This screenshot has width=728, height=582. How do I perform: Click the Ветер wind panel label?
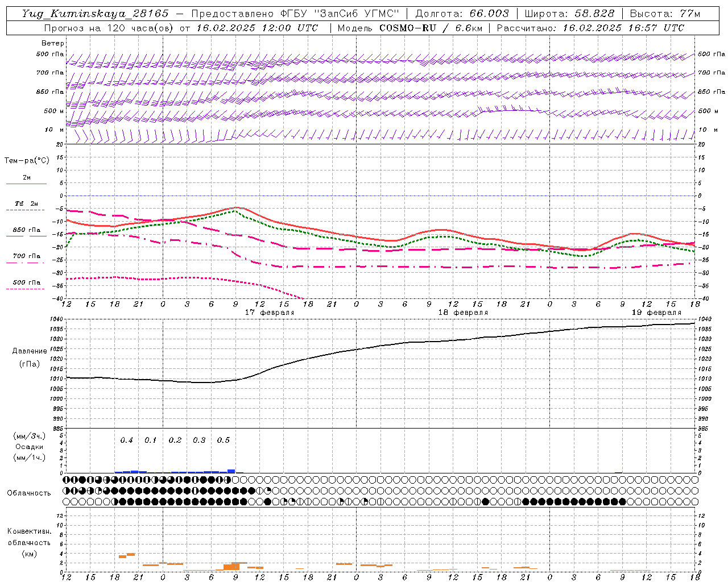coord(53,43)
